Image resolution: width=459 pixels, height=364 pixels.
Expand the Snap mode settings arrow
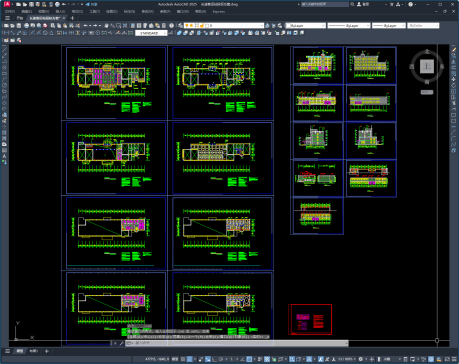[x=195, y=359]
